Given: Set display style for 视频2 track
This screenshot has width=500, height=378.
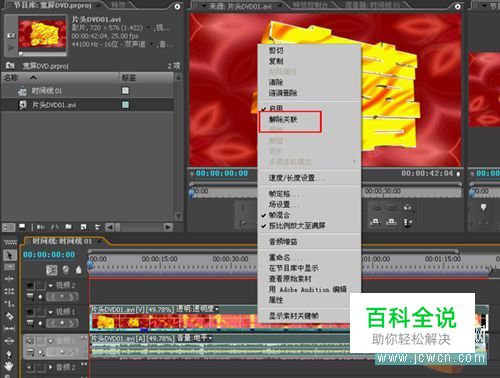Looking at the screenshot, I should pyautogui.click(x=30, y=296).
